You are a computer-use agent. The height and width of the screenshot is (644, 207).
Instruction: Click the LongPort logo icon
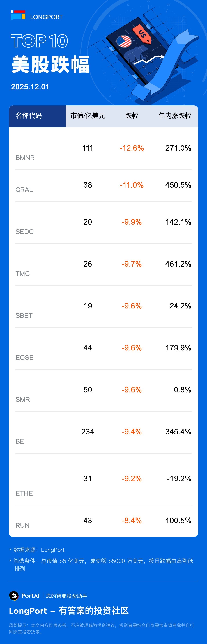(18, 15)
